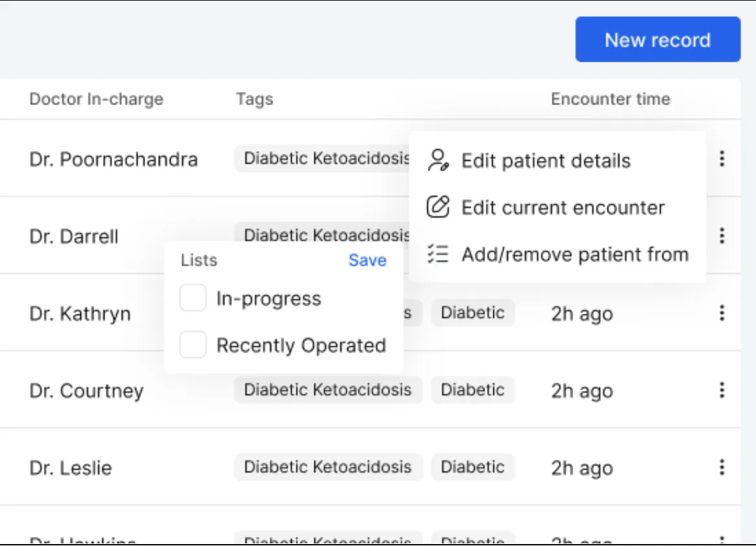Open the three-dot menu for Dr. Hawkins
Screen dimensions: 756x546
click(x=722, y=542)
